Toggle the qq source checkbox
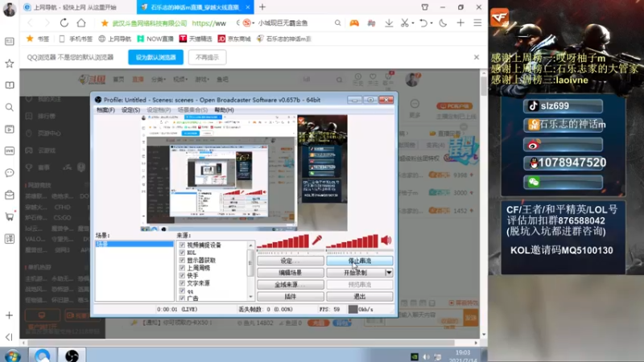Viewport: 644px width, 362px height. click(182, 290)
